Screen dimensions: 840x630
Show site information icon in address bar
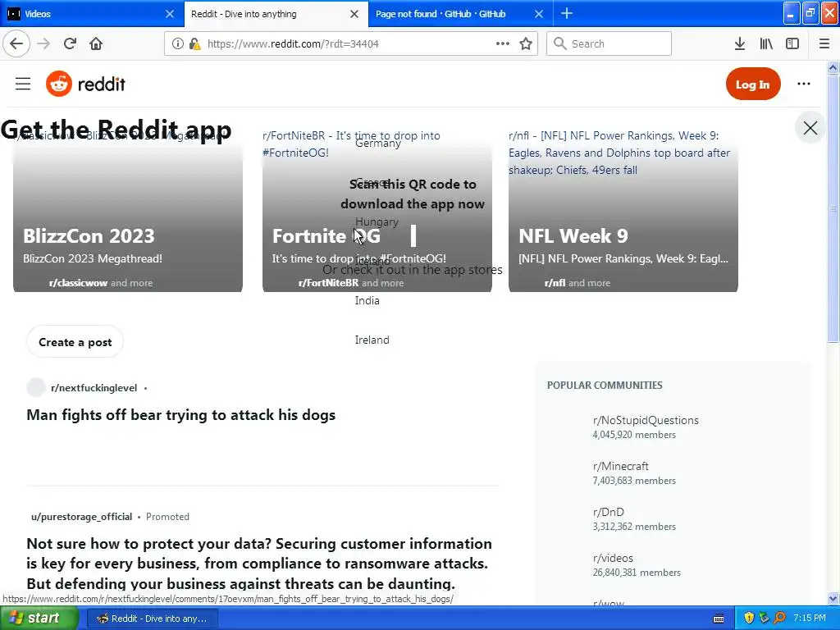point(178,43)
